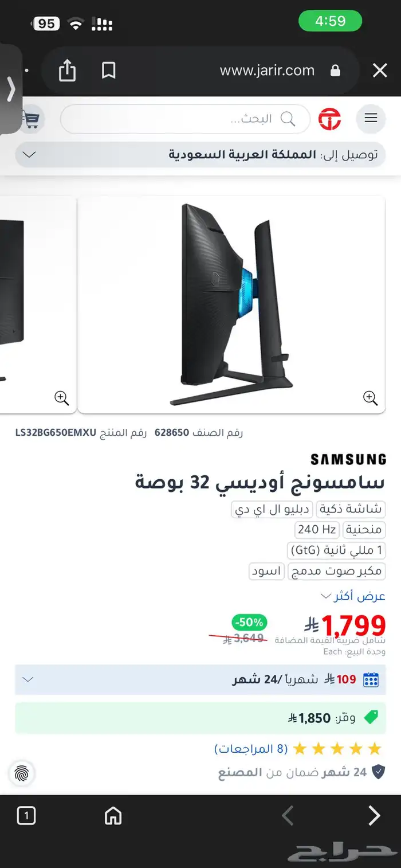Select the 240 Hz spec tag
This screenshot has width=401, height=868.
317,529
